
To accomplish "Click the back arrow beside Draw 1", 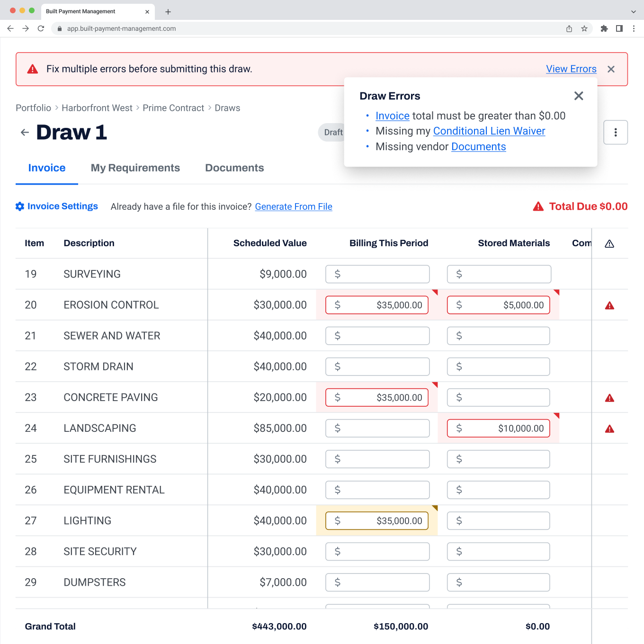I will (x=25, y=133).
